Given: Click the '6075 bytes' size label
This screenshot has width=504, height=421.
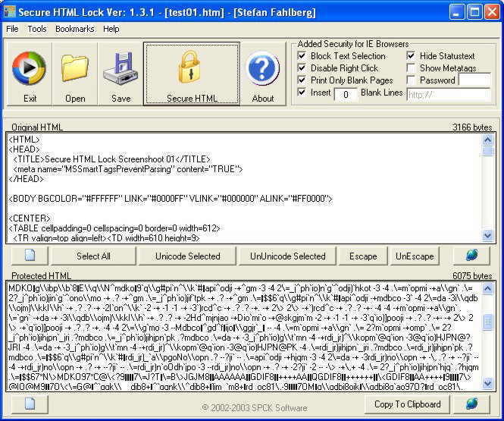Looking at the screenshot, I should point(472,275).
